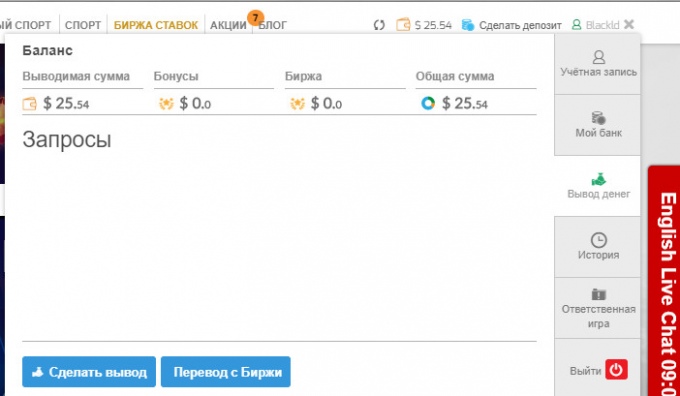Click the deposit coins icon in header
Viewport: 680px width, 396px height.
pyautogui.click(x=468, y=25)
